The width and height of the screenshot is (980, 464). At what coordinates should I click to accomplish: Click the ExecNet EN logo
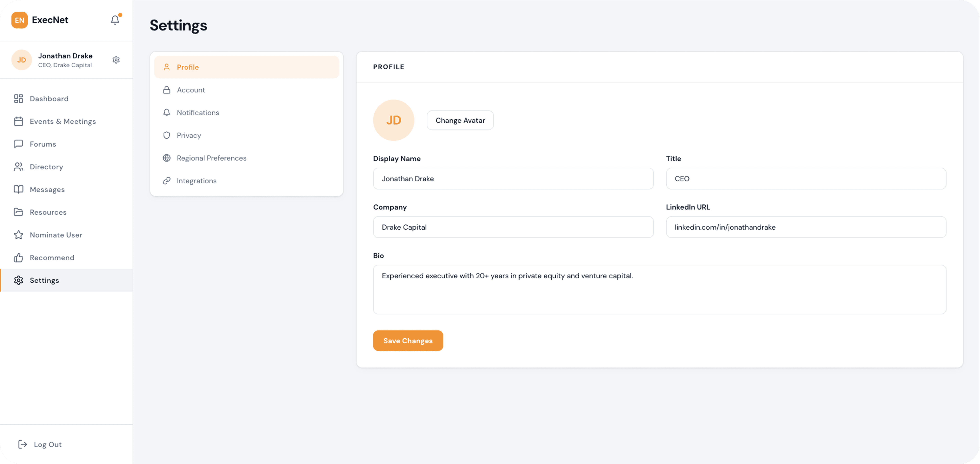coord(19,20)
